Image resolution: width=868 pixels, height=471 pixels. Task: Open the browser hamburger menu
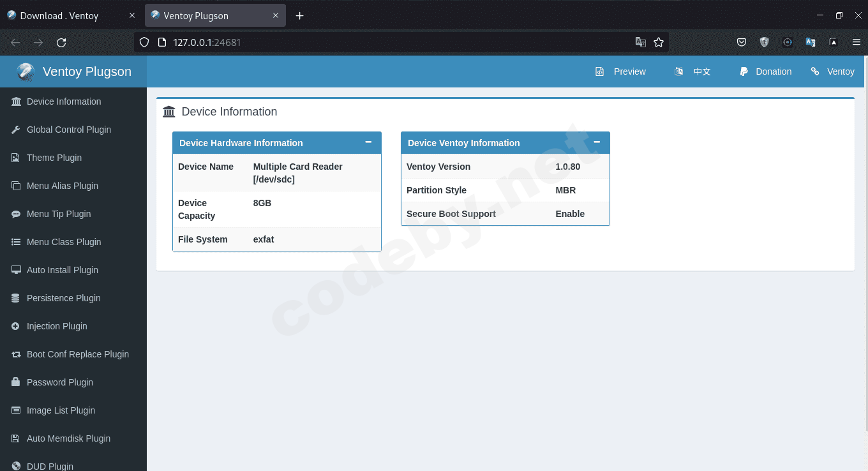(857, 43)
